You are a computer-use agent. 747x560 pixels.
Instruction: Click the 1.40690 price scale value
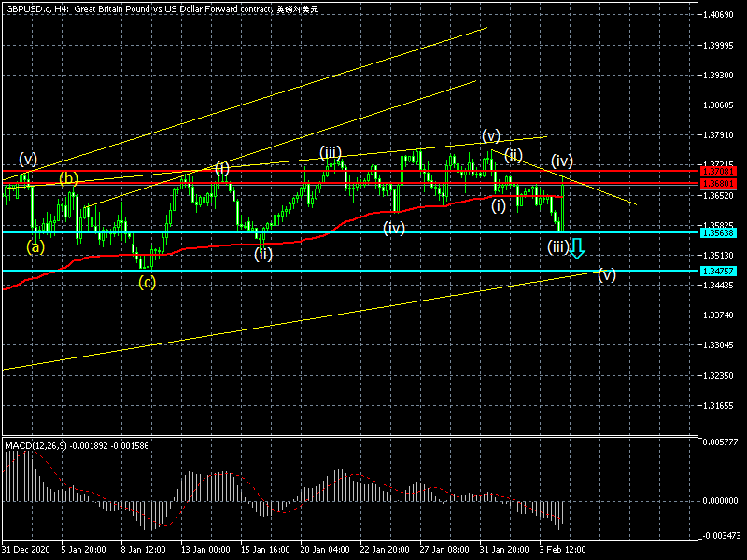coord(718,15)
